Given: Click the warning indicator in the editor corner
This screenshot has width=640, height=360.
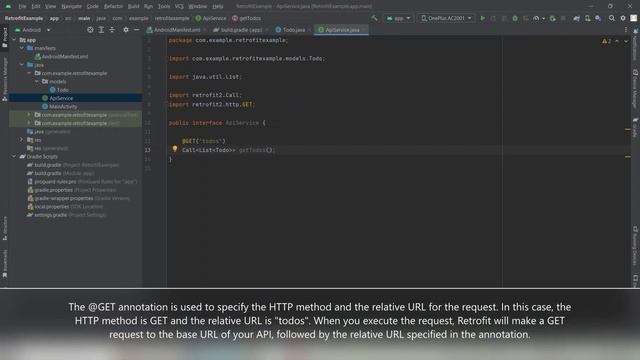Looking at the screenshot, I should (x=607, y=41).
